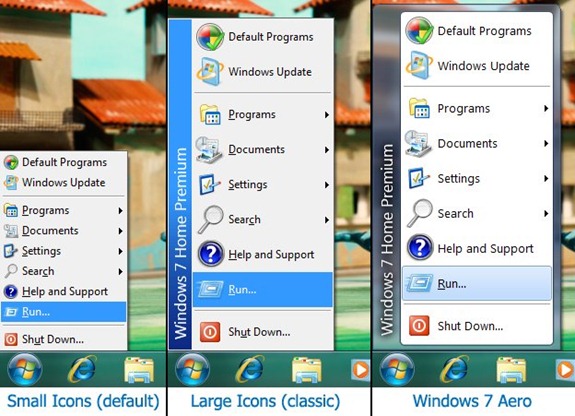Expand Search arrow in Aero menu
The height and width of the screenshot is (416, 575).
click(x=546, y=214)
